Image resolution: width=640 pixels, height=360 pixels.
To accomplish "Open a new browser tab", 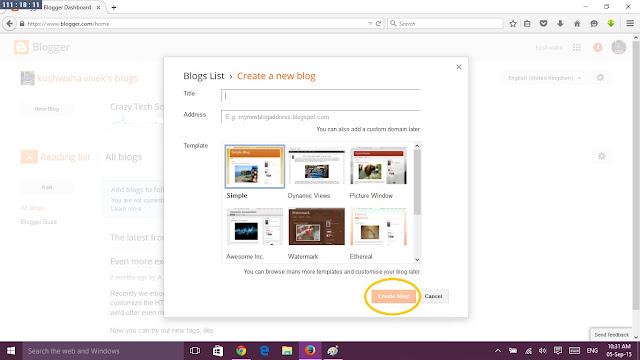I will (114, 7).
